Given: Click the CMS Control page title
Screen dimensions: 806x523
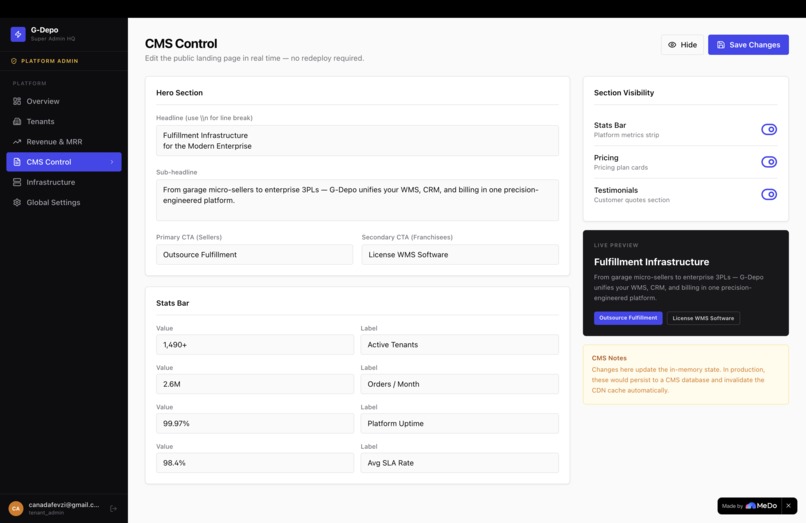Looking at the screenshot, I should point(181,44).
